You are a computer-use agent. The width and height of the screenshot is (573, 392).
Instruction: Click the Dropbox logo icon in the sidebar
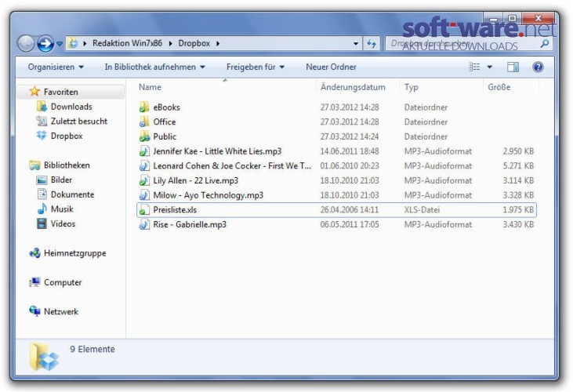tap(42, 135)
